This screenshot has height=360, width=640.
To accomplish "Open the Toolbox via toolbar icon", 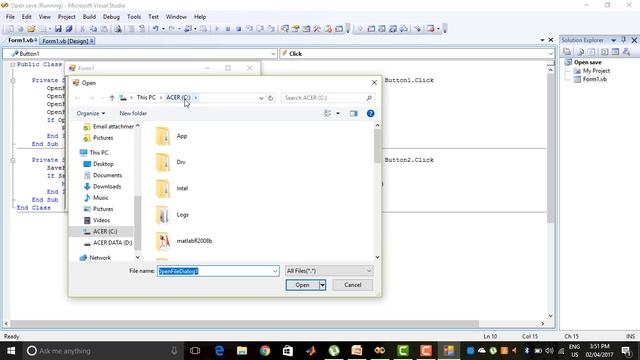I will pyautogui.click(x=317, y=29).
